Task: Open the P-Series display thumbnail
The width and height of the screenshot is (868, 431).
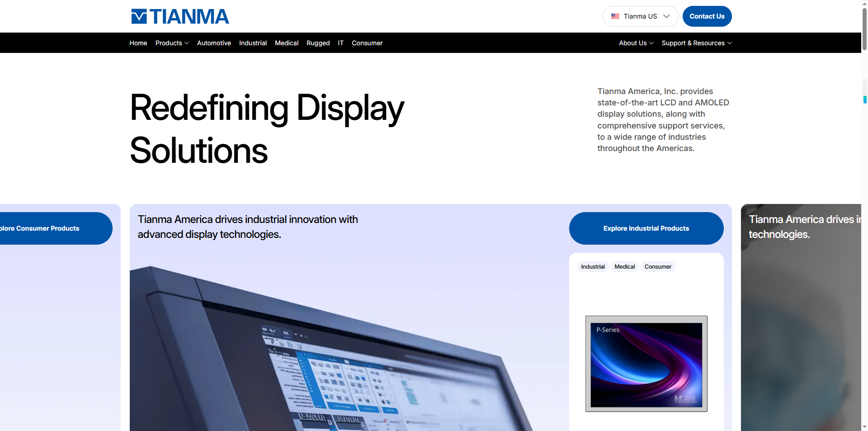Action: click(x=646, y=364)
